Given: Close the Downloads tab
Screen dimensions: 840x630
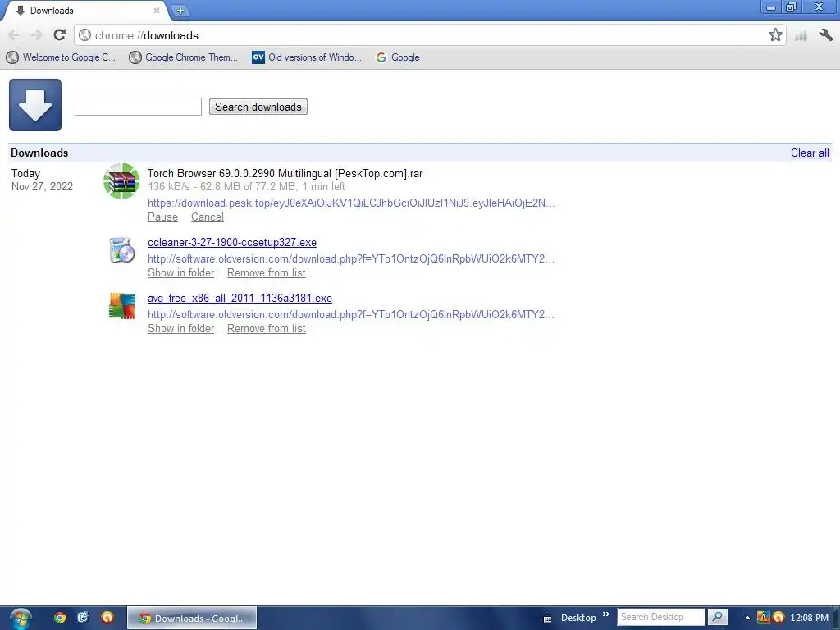Looking at the screenshot, I should [x=157, y=10].
